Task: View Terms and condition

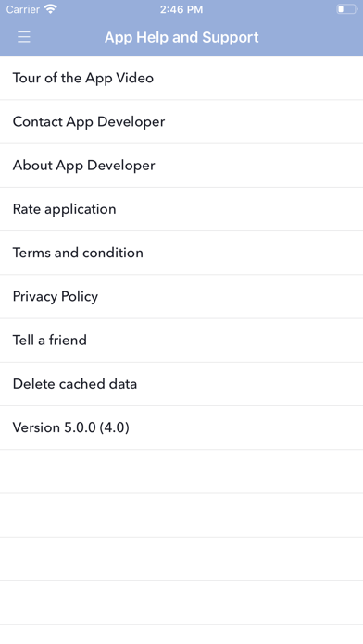Action: (x=181, y=253)
